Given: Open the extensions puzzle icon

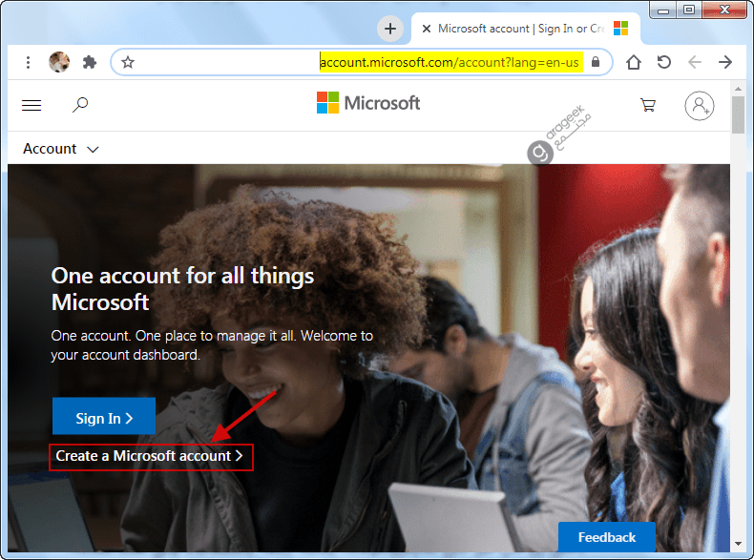Looking at the screenshot, I should click(x=90, y=62).
